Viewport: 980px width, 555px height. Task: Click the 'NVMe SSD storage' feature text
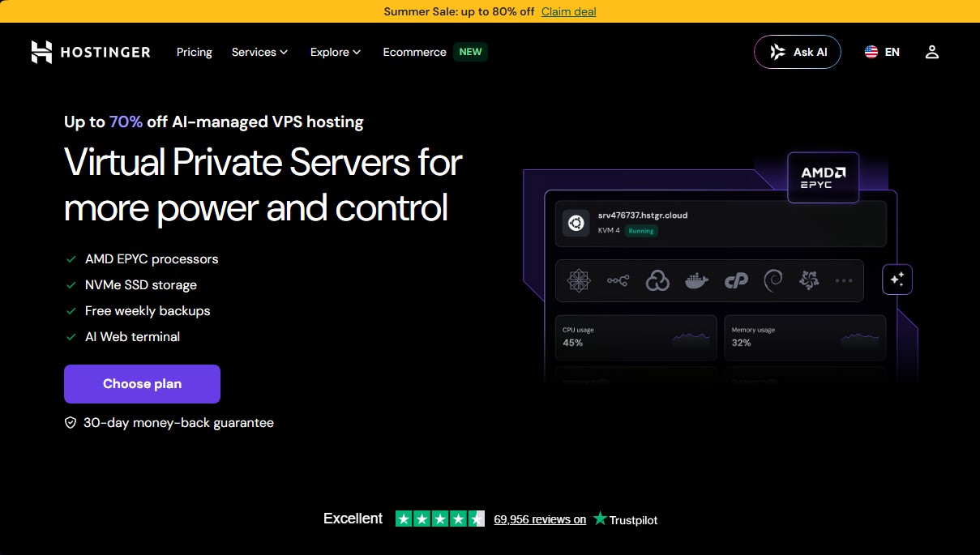pos(141,285)
